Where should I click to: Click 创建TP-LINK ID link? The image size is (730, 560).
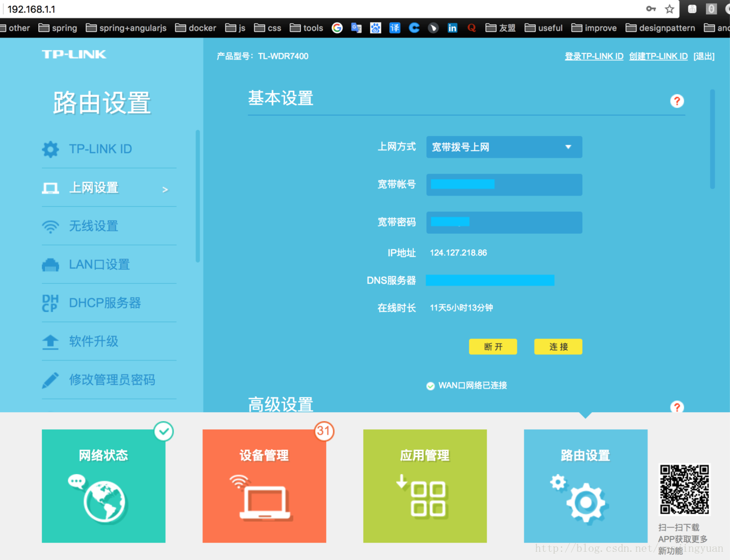click(x=658, y=57)
